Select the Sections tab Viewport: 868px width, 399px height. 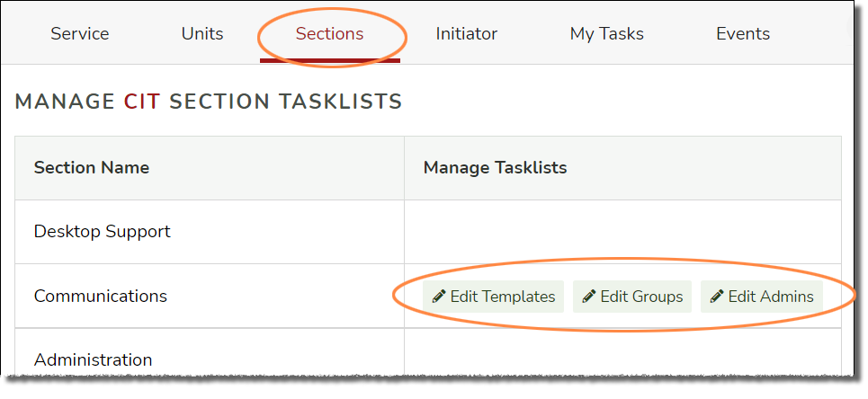pos(329,34)
